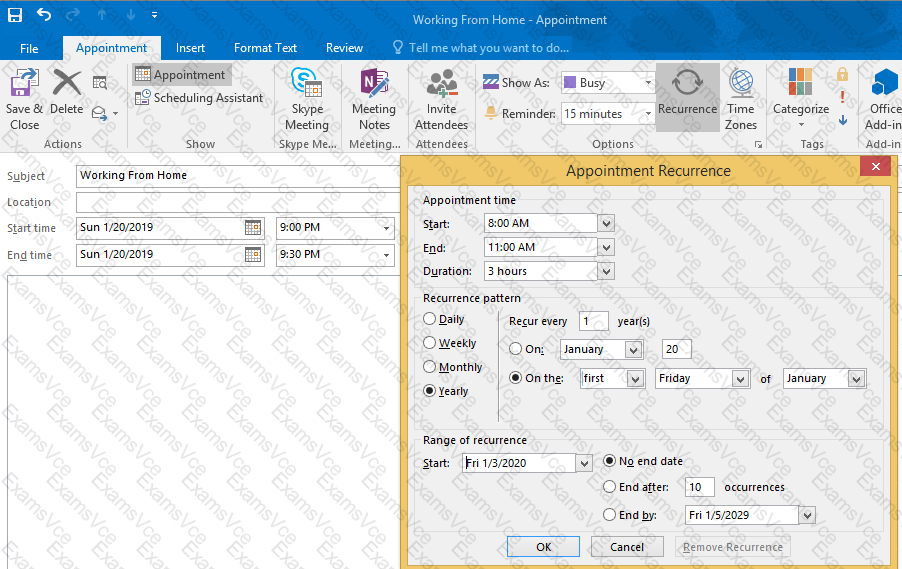The width and height of the screenshot is (902, 569).
Task: Switch to the Insert ribbon tab
Action: pos(190,48)
